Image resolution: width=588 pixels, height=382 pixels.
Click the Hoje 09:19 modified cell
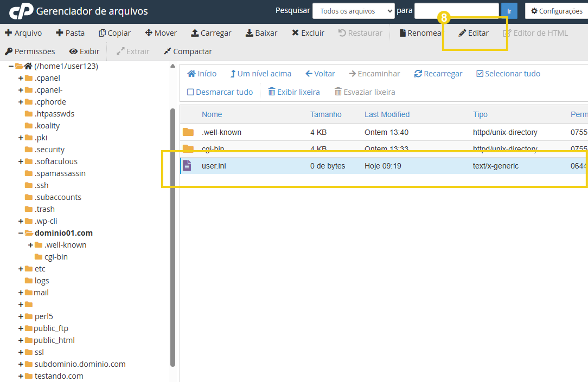click(x=383, y=166)
